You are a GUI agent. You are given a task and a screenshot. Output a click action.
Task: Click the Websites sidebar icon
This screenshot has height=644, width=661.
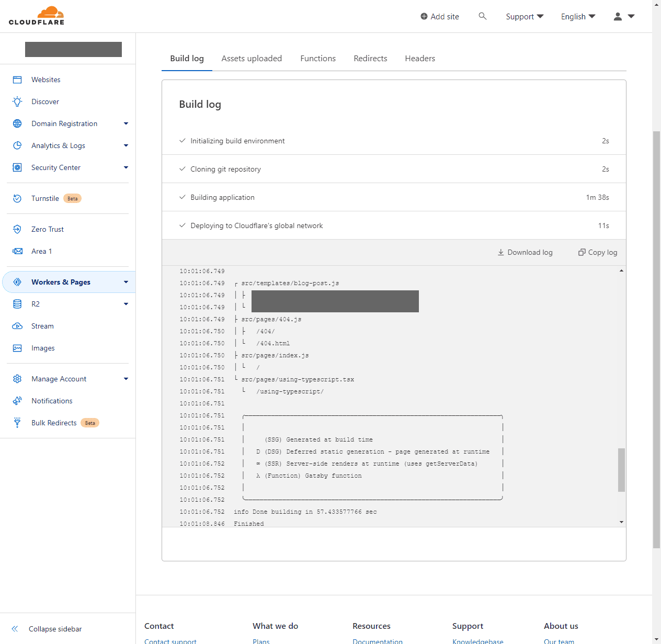[x=17, y=80]
